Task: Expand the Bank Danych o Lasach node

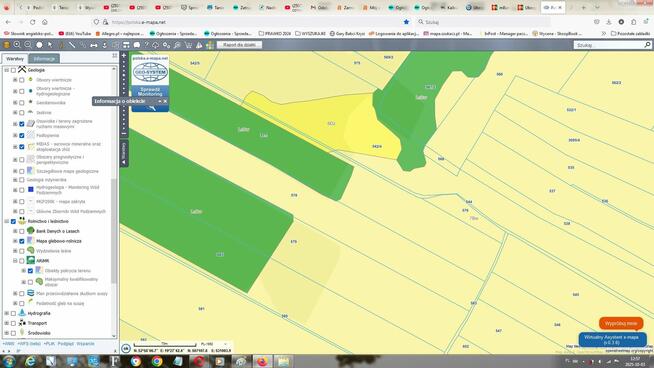Action: (15, 231)
